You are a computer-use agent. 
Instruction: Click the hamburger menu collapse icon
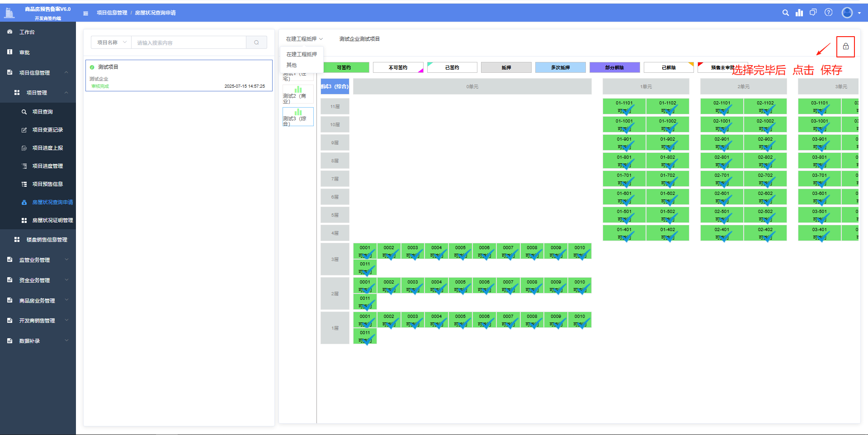pos(85,13)
